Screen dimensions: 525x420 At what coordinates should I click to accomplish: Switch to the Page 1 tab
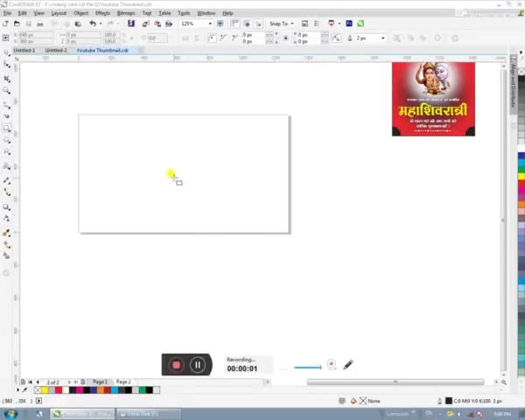pos(101,382)
